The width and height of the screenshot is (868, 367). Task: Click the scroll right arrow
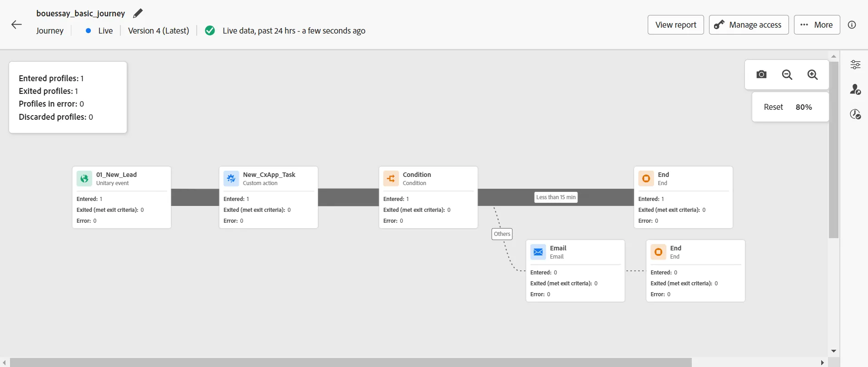point(823,362)
